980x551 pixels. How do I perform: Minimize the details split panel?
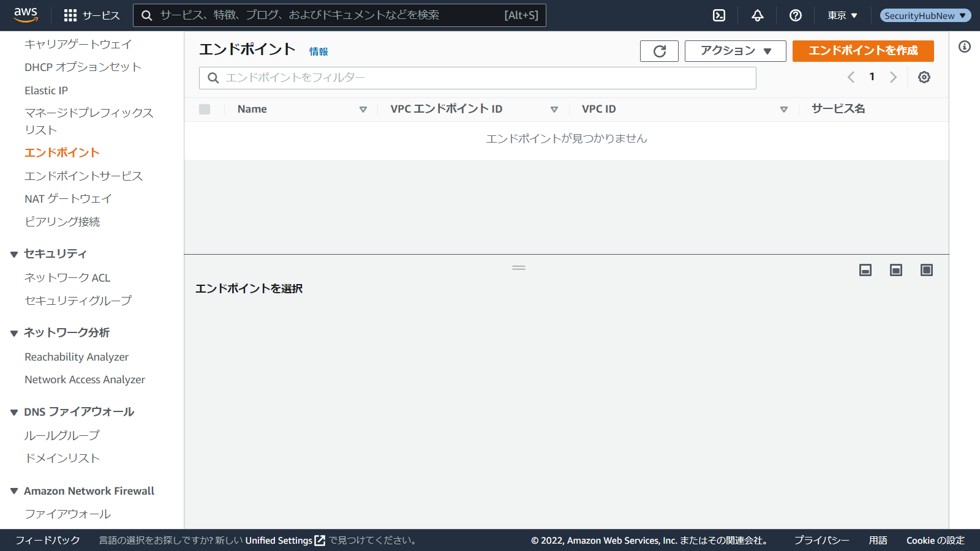[865, 270]
